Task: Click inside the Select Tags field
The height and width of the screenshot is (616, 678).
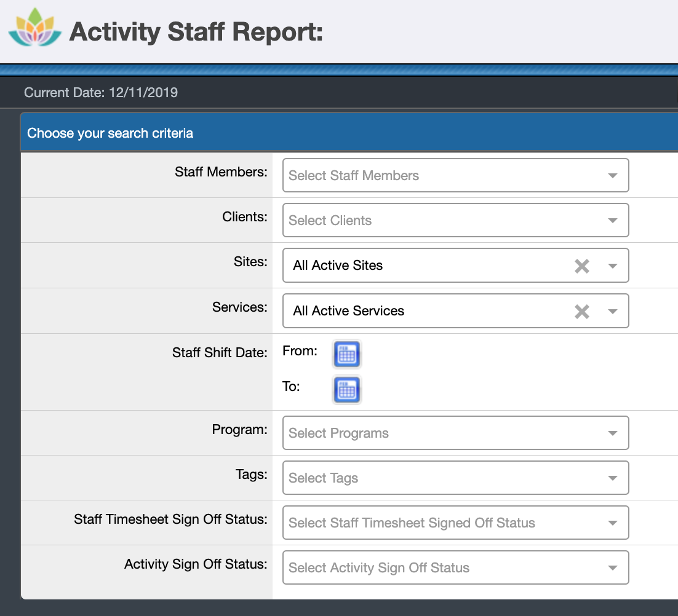Action: pos(431,478)
